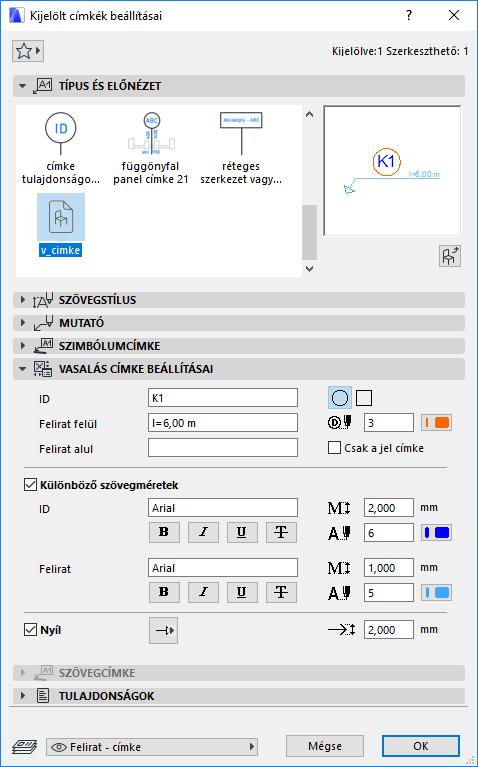Toggle the Nyíl checkbox
Viewport: 478px width, 767px height.
click(30, 630)
